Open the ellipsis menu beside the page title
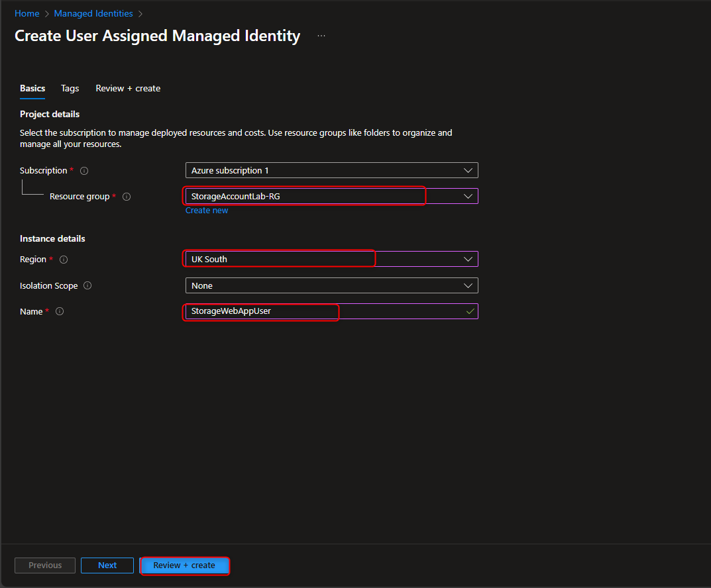This screenshot has width=711, height=588. pos(321,36)
